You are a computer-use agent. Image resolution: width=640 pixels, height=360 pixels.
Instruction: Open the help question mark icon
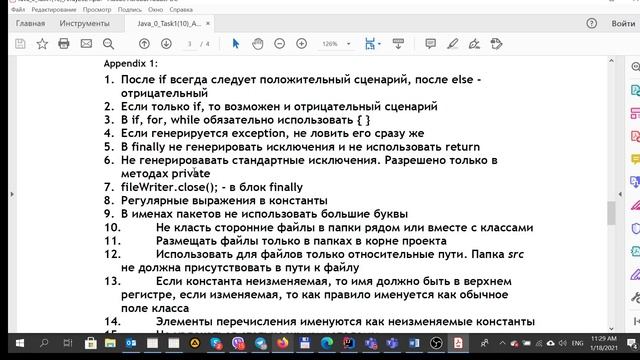591,23
